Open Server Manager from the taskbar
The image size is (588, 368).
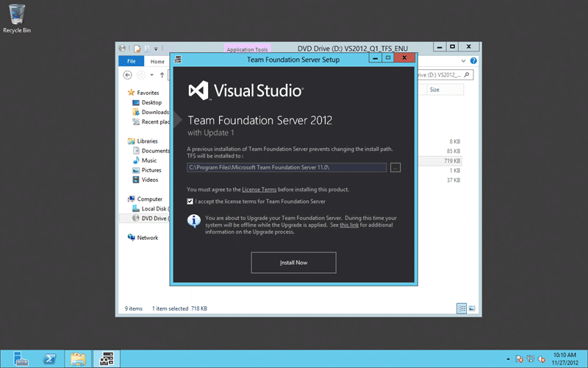coord(21,359)
